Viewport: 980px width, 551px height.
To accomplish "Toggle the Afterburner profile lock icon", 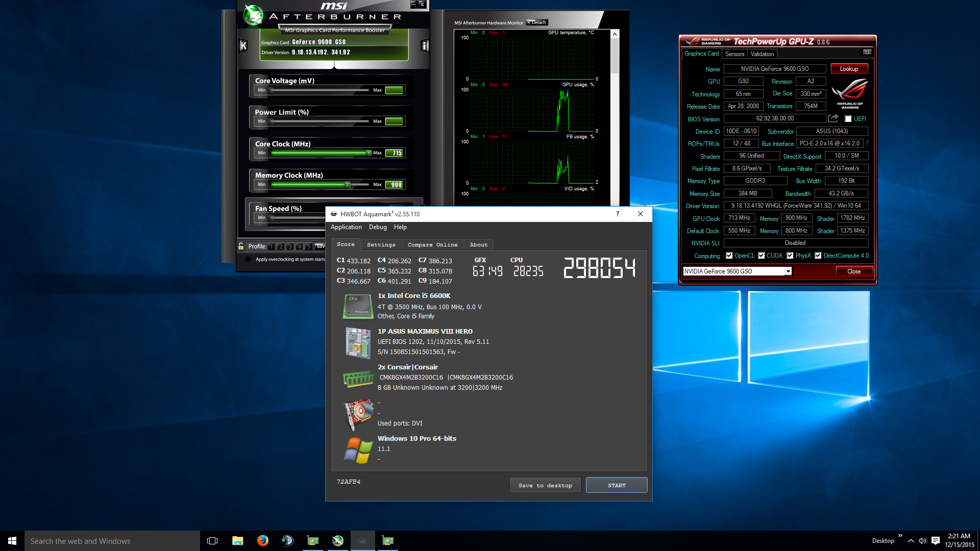I will coord(241,246).
